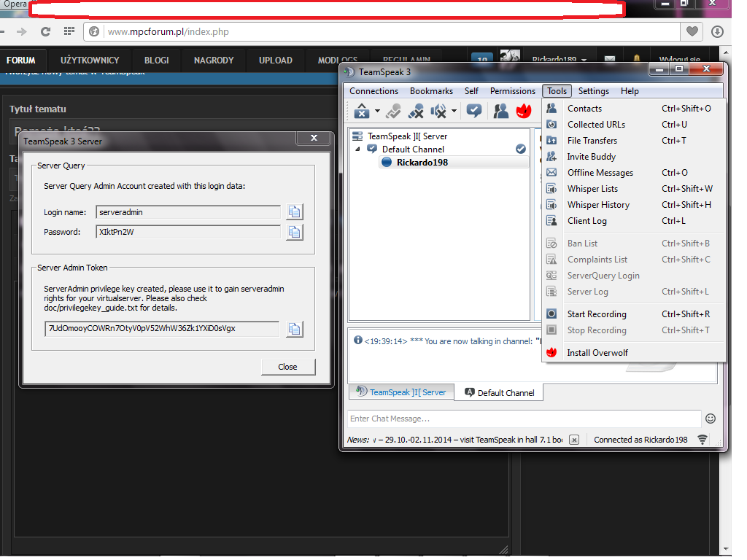Toggle the Mute speakers toolbar icon
The image size is (747, 560).
(438, 112)
